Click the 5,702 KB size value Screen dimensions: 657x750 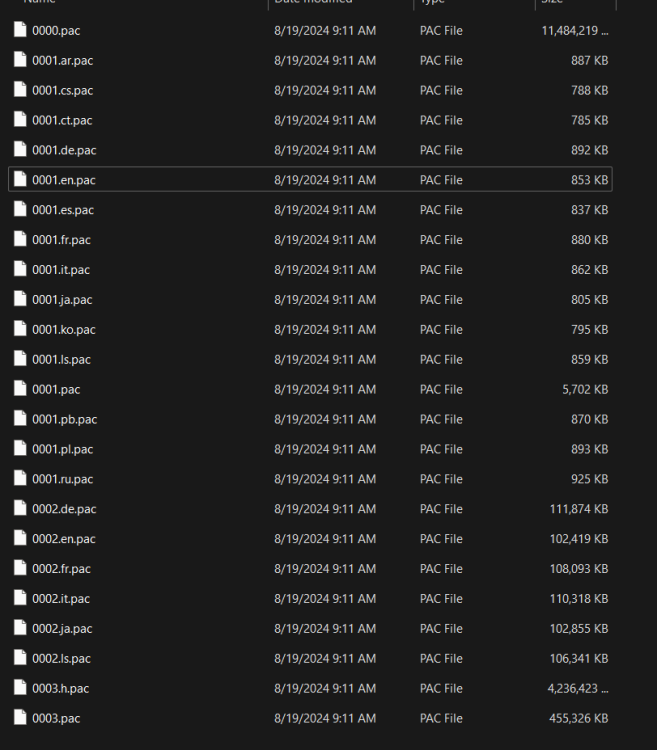(x=585, y=389)
